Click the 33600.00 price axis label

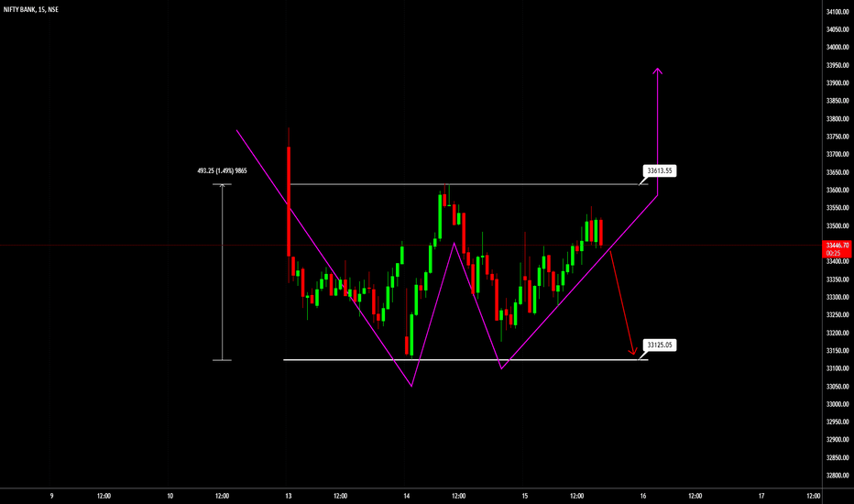[838, 191]
